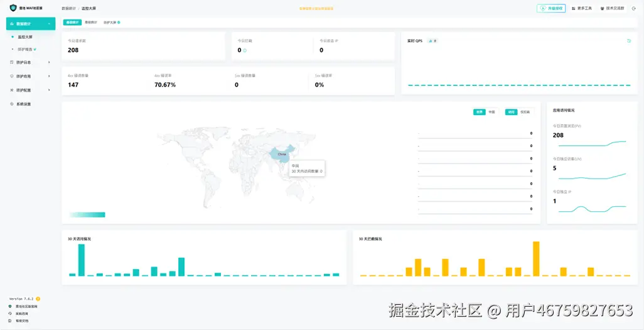The height and width of the screenshot is (330, 644).
Task: Click the 4xx error count 147
Action: [73, 85]
